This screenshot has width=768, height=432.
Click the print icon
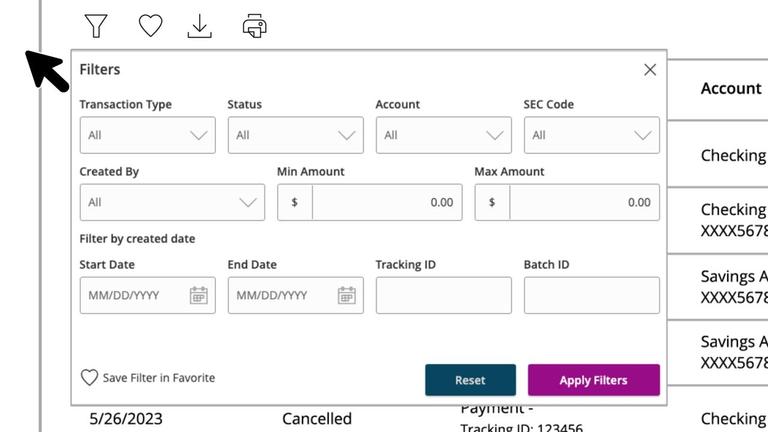click(255, 26)
